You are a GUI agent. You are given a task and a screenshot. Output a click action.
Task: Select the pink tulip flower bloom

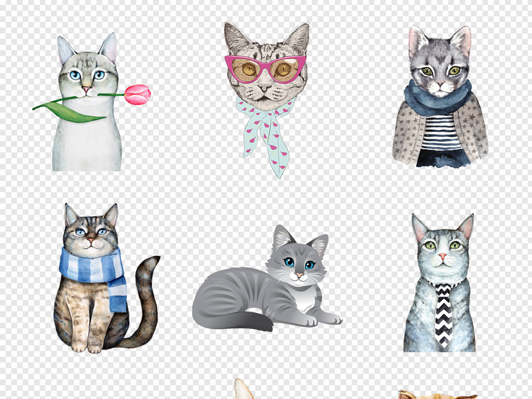(x=138, y=95)
